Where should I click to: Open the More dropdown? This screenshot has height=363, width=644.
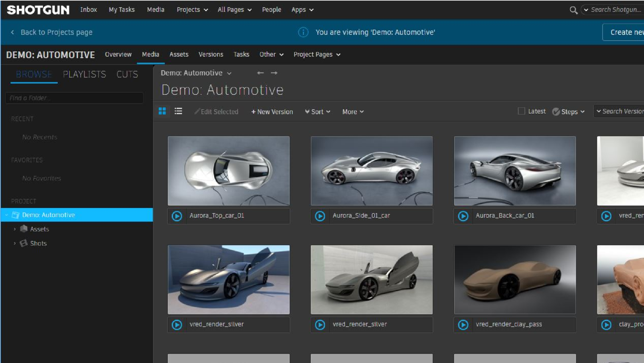point(353,111)
